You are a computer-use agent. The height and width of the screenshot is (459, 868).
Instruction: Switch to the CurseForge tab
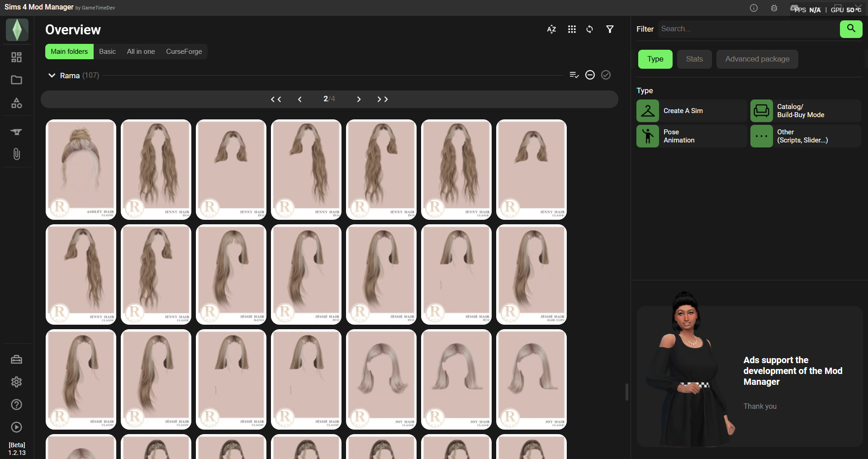click(x=184, y=52)
